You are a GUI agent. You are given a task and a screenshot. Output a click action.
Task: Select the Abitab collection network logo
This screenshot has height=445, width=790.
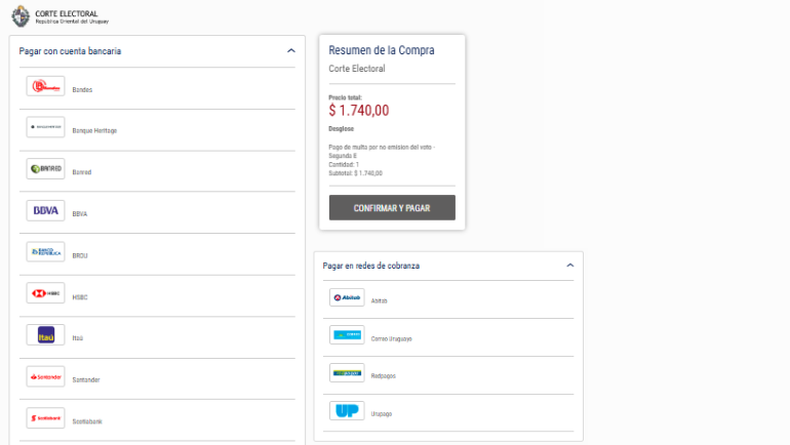347,297
